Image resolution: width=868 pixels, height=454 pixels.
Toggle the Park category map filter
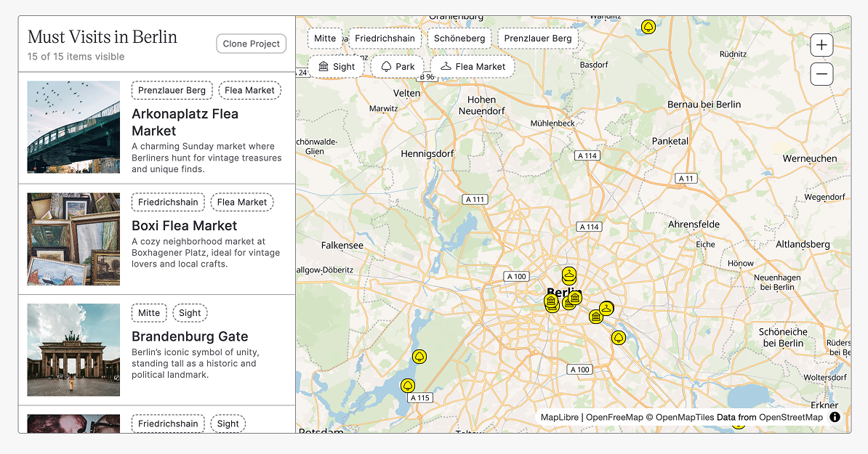(x=398, y=66)
